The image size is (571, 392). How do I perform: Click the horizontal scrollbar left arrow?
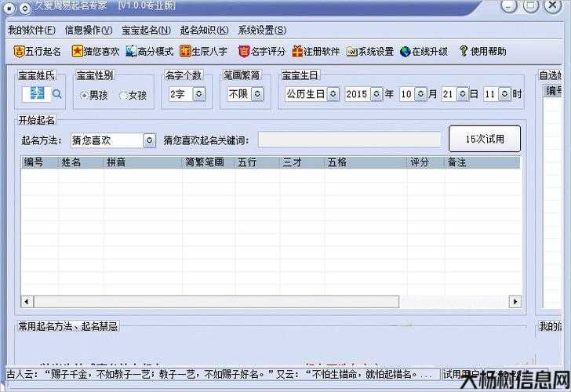click(x=27, y=302)
